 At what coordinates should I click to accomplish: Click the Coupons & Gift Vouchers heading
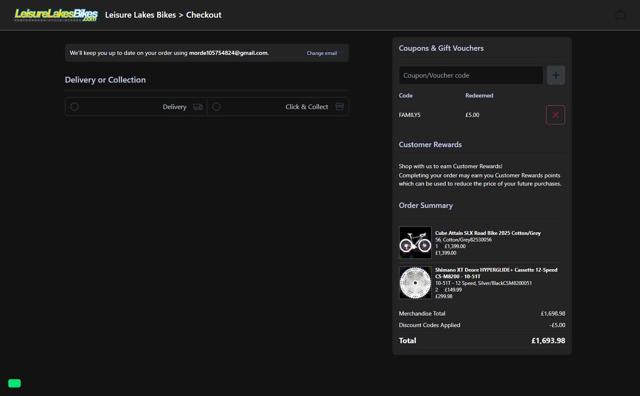point(441,48)
